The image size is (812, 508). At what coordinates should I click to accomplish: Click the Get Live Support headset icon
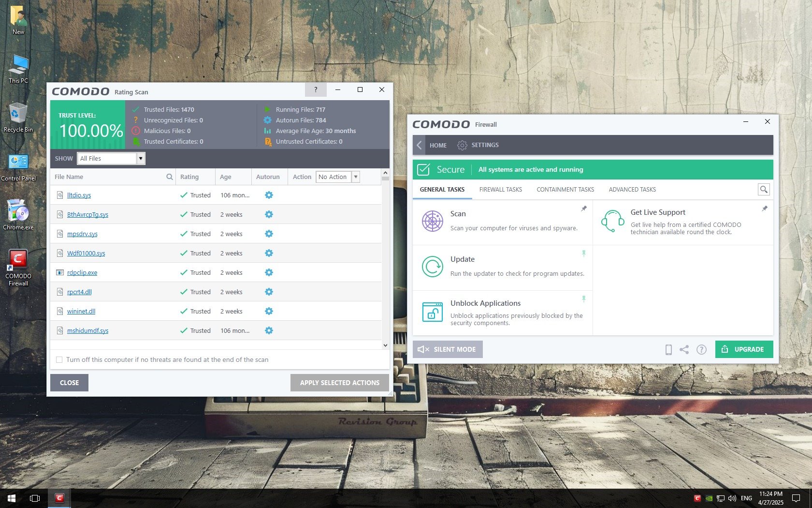tap(612, 221)
